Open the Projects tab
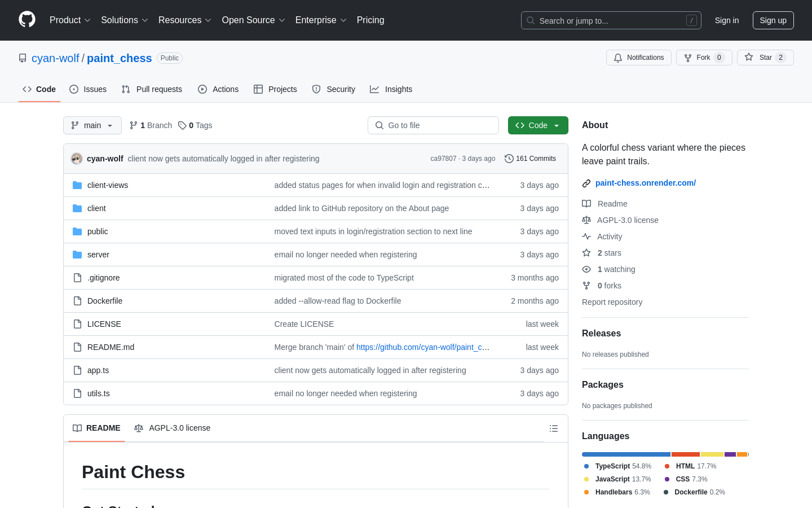 coord(275,89)
